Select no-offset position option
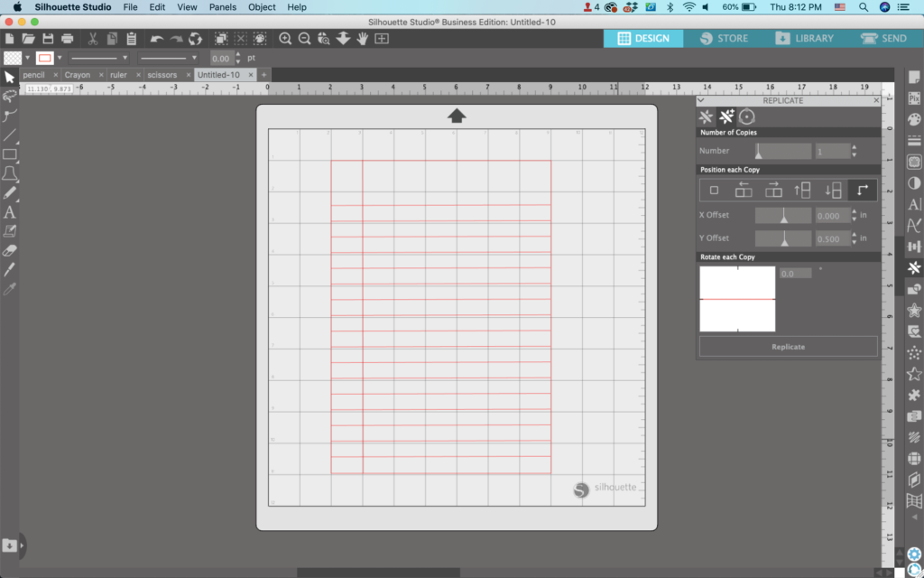Viewport: 924px width, 578px height. 715,191
